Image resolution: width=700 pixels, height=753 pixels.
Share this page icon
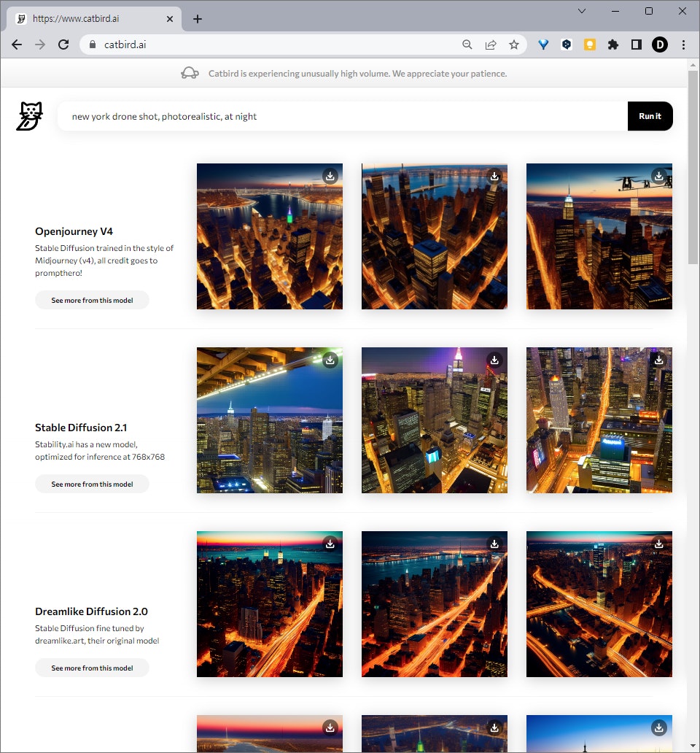pos(490,45)
